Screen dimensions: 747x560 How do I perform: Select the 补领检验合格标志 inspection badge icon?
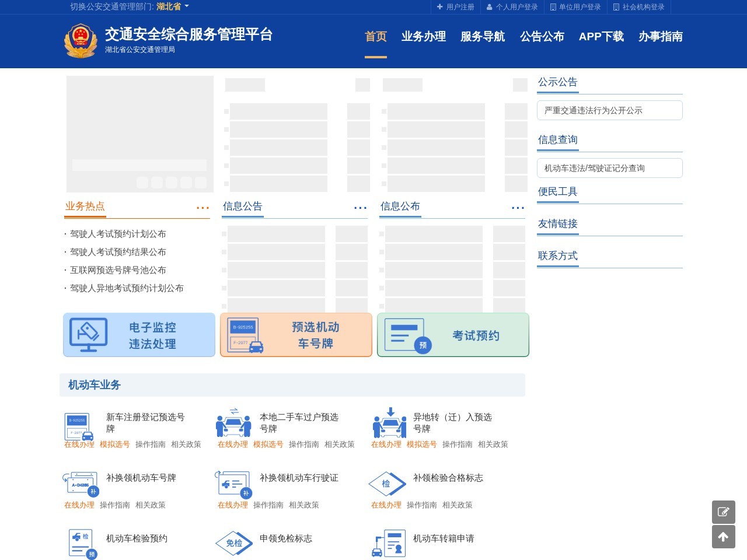click(387, 484)
